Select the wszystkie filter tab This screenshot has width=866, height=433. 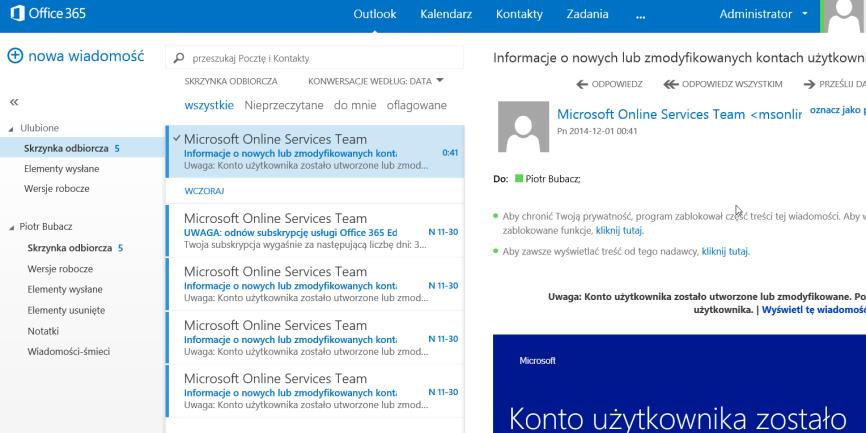click(x=209, y=105)
